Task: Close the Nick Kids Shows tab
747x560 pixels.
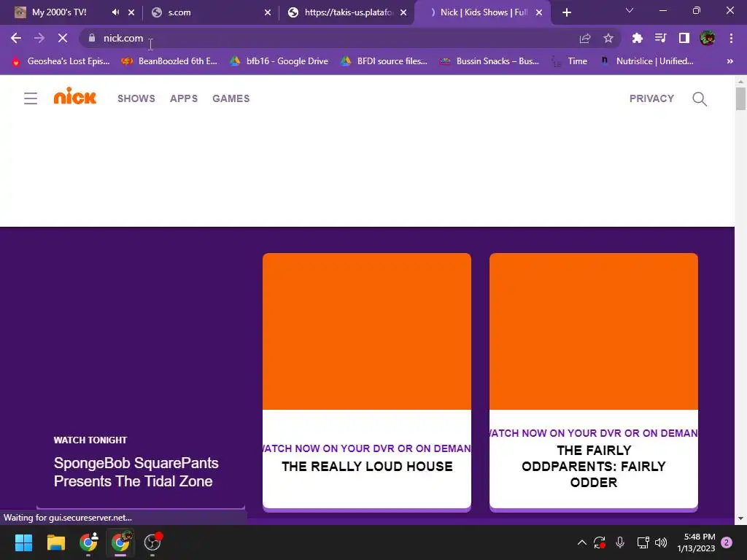Action: click(x=539, y=12)
